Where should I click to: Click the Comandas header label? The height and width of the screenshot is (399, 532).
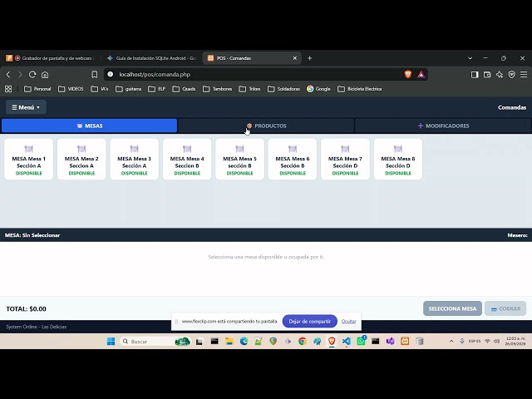(x=512, y=107)
